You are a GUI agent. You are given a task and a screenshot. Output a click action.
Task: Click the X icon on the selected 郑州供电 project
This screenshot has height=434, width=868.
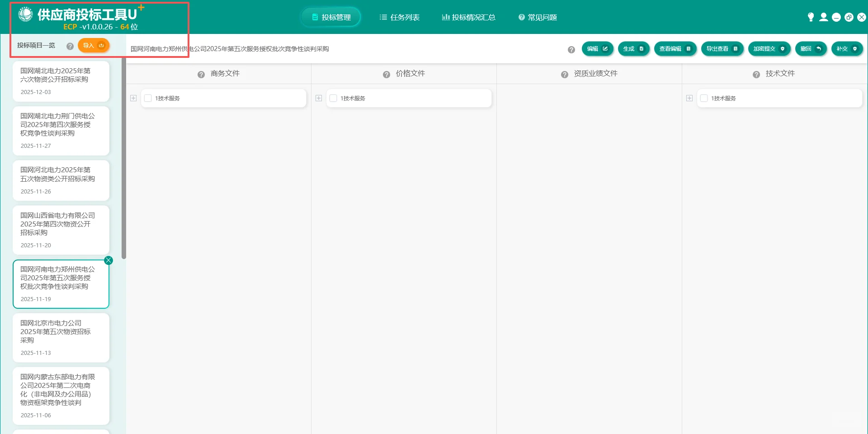tap(108, 260)
